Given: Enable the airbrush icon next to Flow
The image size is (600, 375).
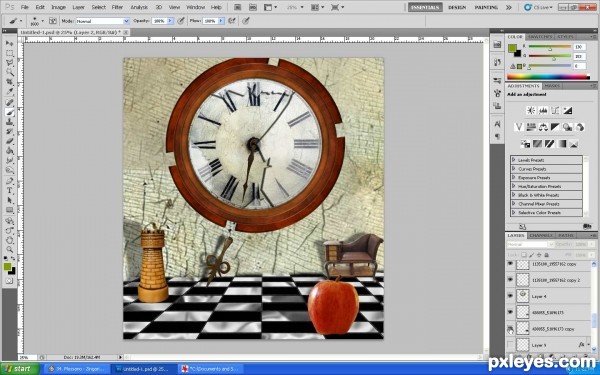Looking at the screenshot, I should click(232, 21).
